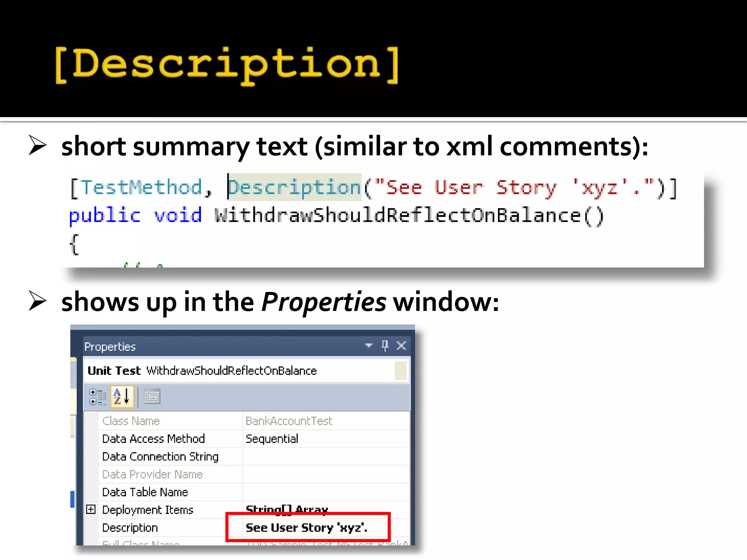The width and height of the screenshot is (747, 560).
Task: Click the Sequential value field
Action: click(x=272, y=439)
